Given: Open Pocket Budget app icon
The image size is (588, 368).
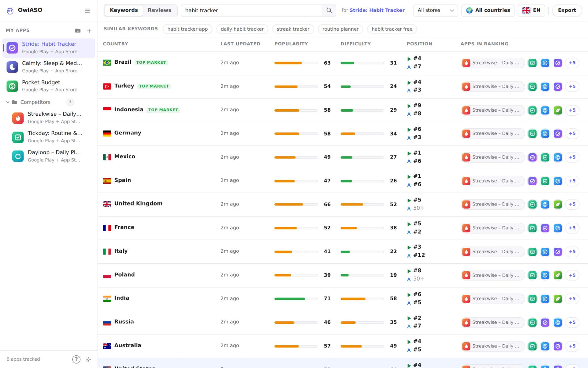Looking at the screenshot, I should (12, 86).
